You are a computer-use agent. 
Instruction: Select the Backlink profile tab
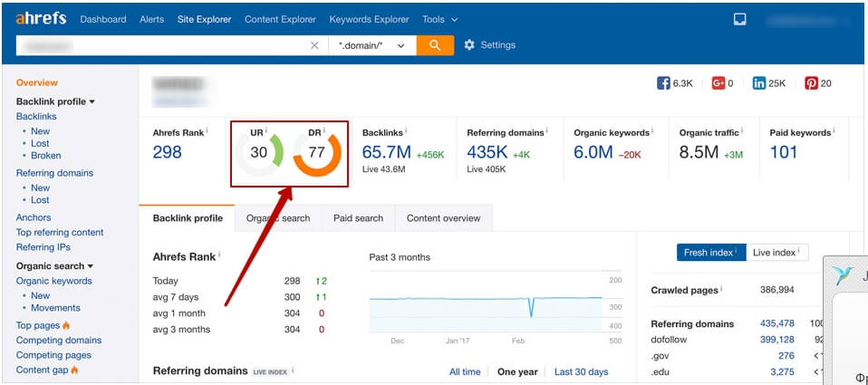(188, 218)
